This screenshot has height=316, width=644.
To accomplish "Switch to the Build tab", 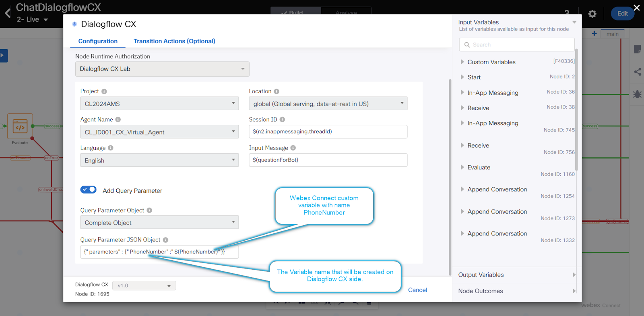I will (296, 11).
